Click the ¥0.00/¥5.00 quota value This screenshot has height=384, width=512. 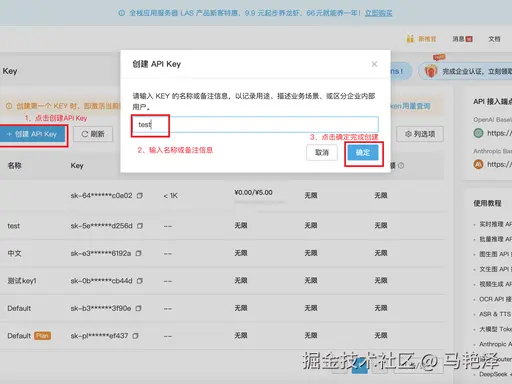click(253, 192)
